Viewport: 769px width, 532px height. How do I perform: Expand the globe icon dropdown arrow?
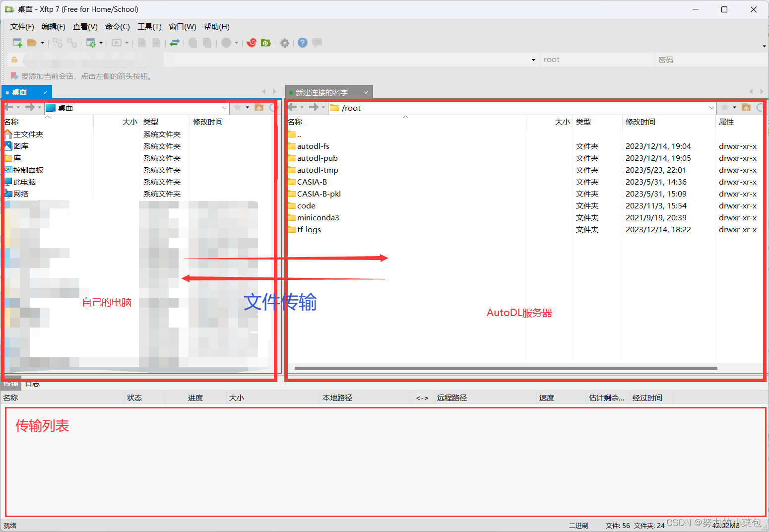coord(236,43)
